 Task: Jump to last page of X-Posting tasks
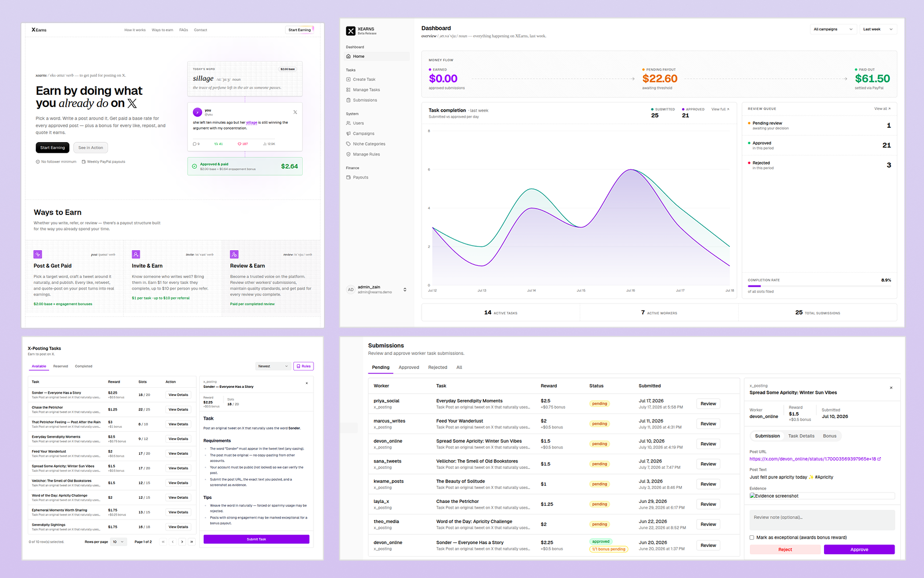point(192,542)
